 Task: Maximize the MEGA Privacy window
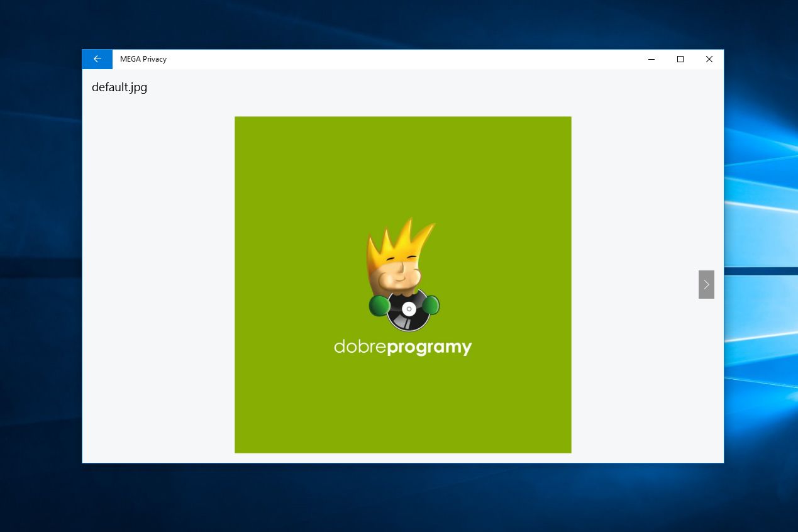coord(680,59)
